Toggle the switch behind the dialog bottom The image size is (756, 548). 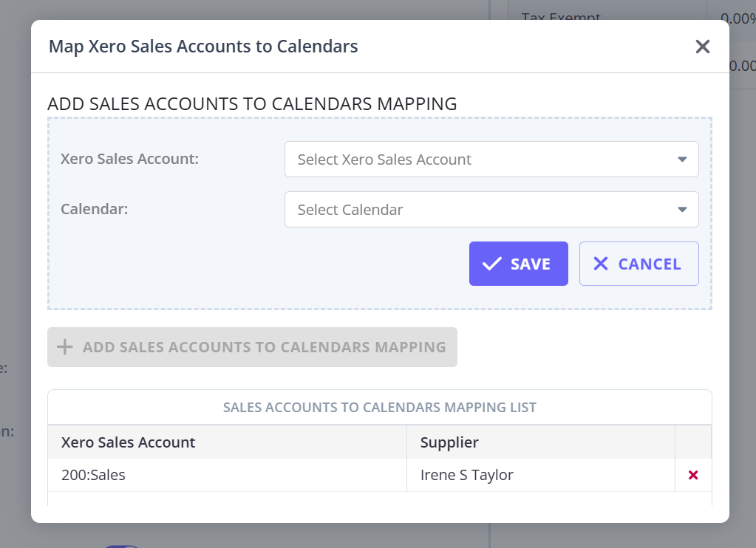coord(118,546)
